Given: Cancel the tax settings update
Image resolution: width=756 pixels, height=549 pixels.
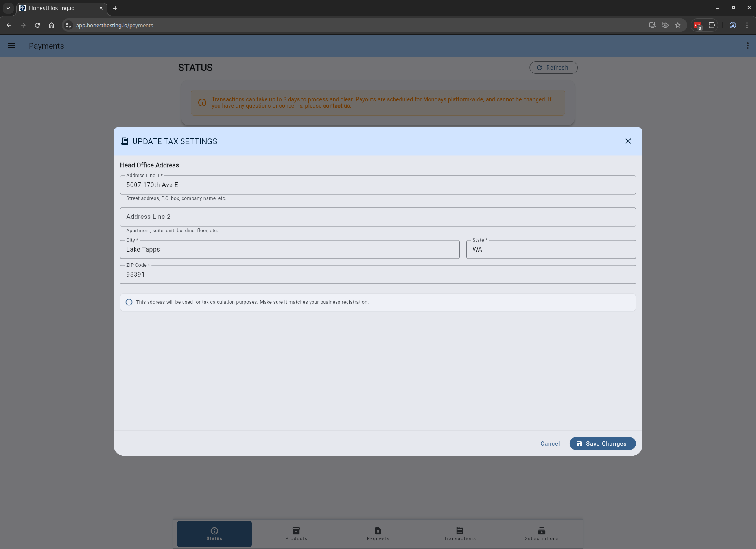Looking at the screenshot, I should pos(550,443).
